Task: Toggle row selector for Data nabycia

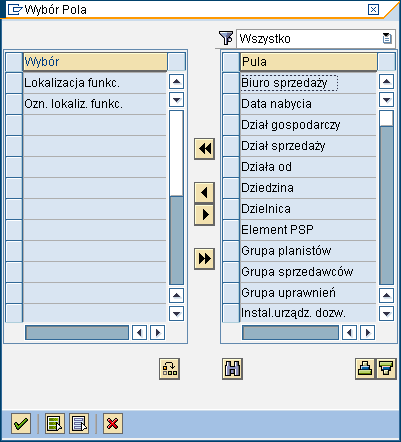Action: (231, 104)
